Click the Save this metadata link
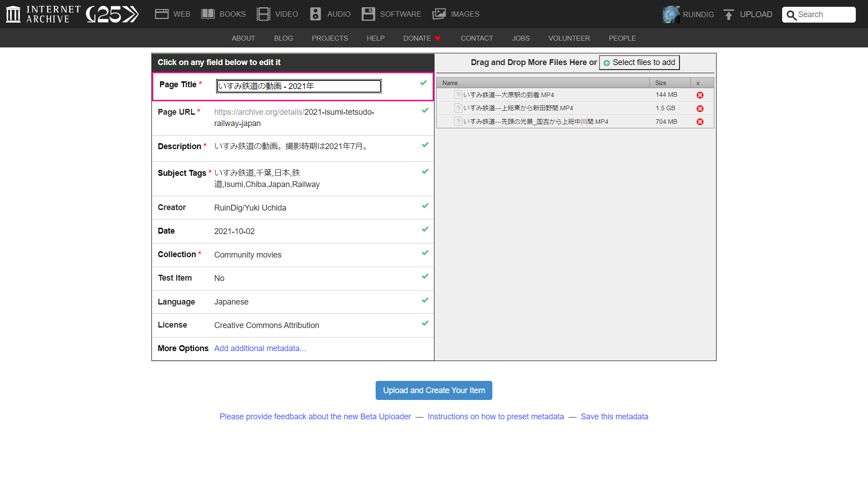 tap(614, 417)
